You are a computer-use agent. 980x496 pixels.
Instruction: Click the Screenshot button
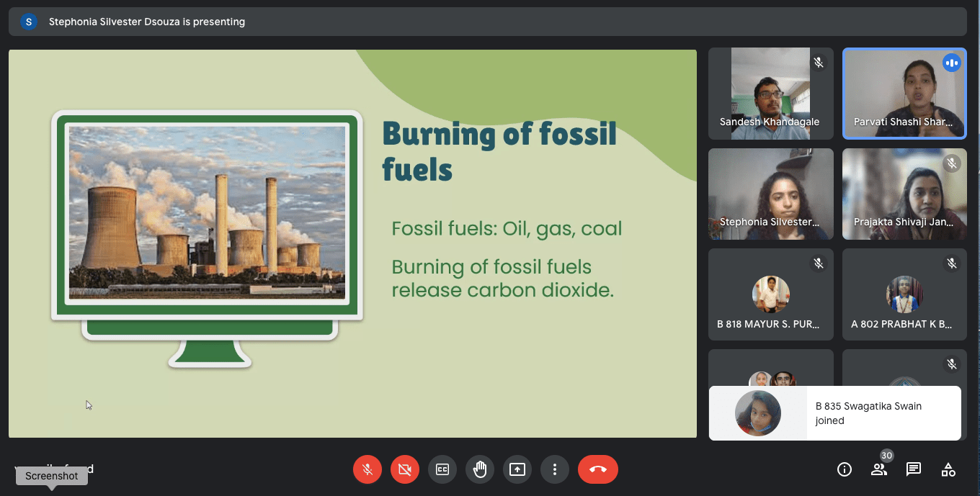point(51,476)
